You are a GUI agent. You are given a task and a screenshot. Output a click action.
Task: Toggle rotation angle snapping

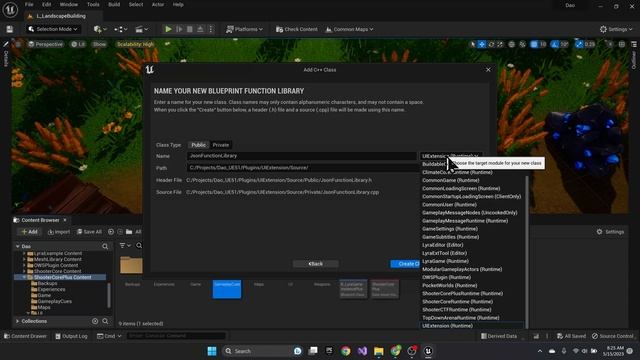click(555, 44)
